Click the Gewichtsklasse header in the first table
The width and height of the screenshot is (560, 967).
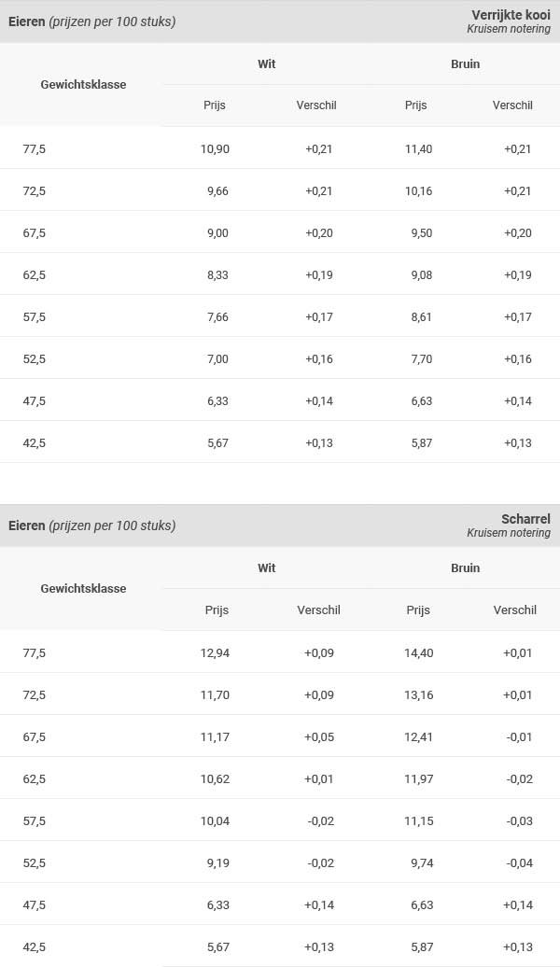[83, 85]
